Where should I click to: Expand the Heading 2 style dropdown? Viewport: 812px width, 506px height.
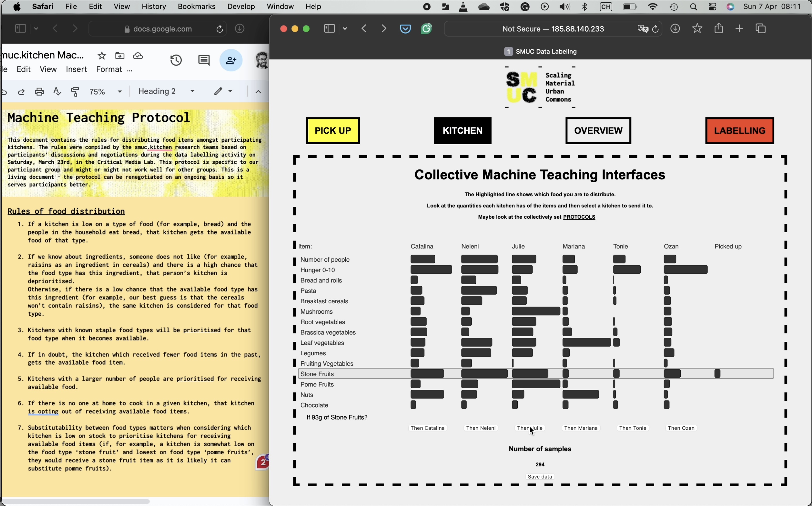click(x=166, y=91)
